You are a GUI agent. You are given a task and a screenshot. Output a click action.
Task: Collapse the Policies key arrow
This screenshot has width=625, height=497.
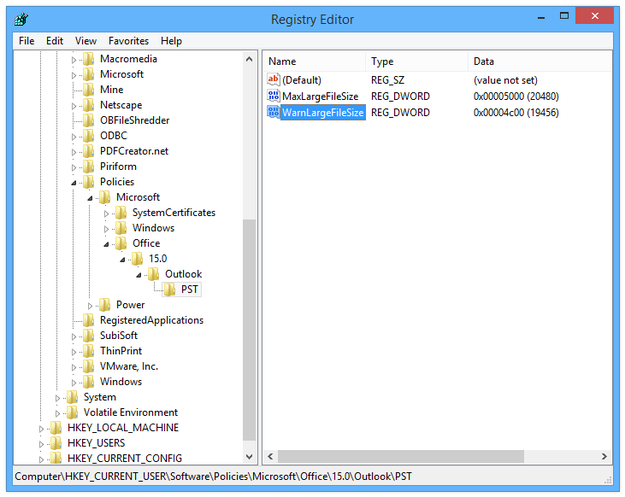[x=74, y=183]
